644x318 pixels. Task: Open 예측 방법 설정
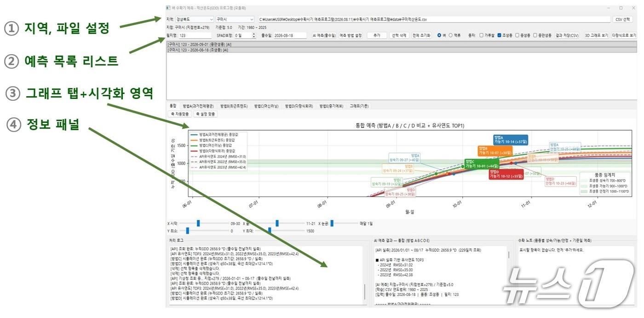coord(351,35)
